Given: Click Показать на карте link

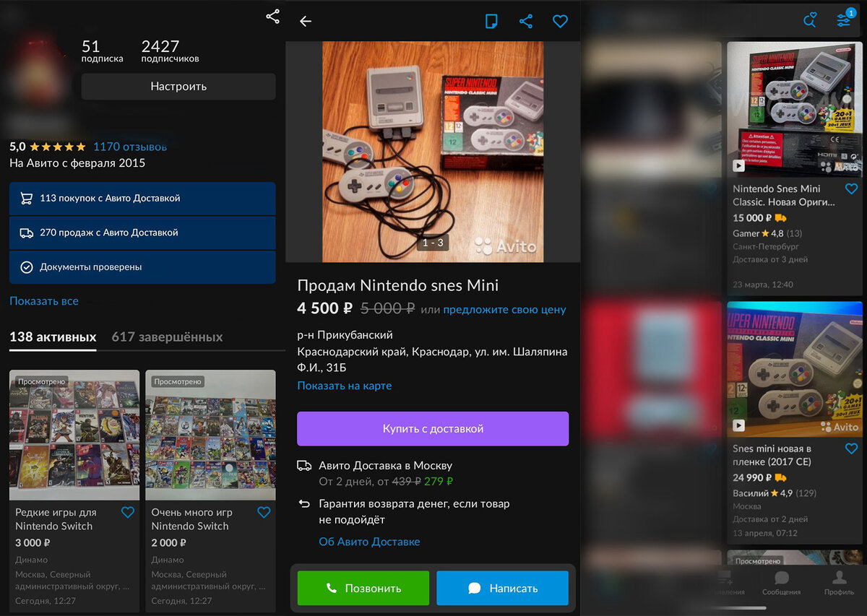Looking at the screenshot, I should tap(345, 386).
